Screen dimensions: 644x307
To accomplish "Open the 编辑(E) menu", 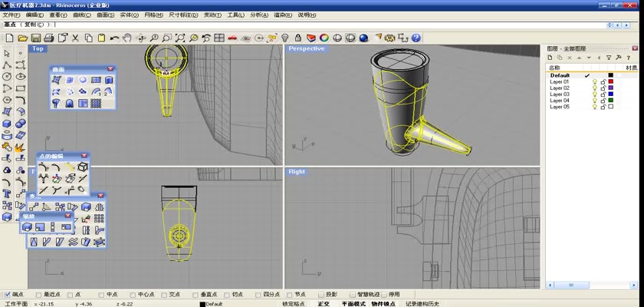I will [35, 15].
